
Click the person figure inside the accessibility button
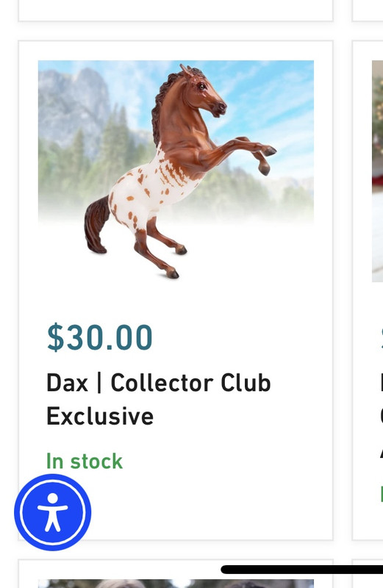[x=52, y=512]
